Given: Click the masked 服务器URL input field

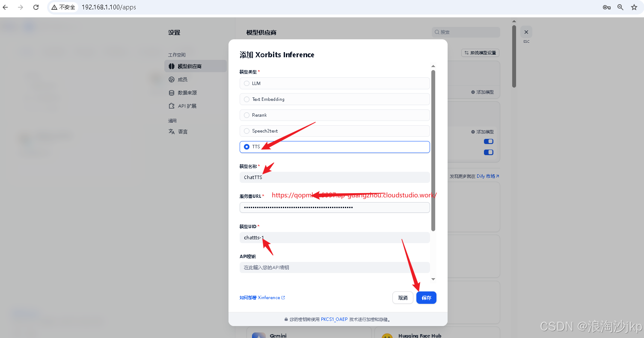Looking at the screenshot, I should [335, 207].
